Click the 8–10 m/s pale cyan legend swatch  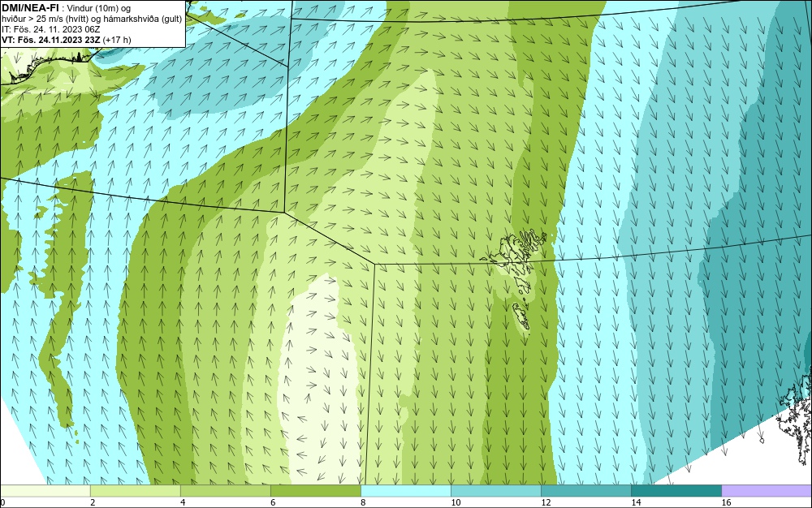tap(405, 490)
